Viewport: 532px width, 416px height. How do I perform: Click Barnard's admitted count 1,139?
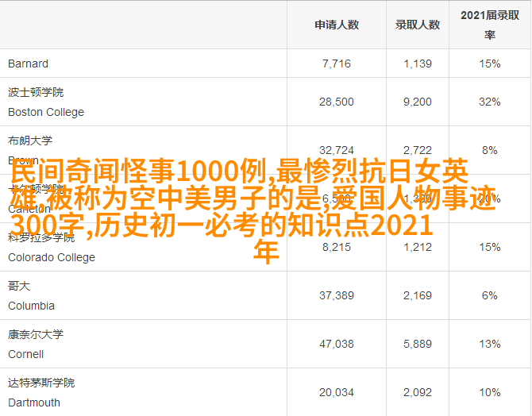pyautogui.click(x=418, y=64)
